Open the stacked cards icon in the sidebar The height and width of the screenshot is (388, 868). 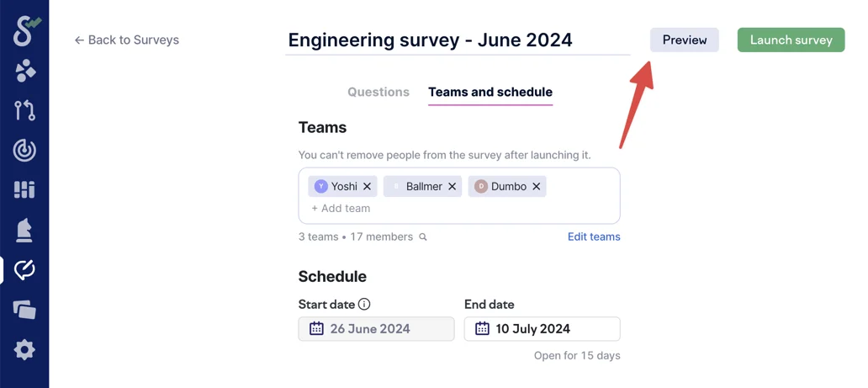pos(24,310)
